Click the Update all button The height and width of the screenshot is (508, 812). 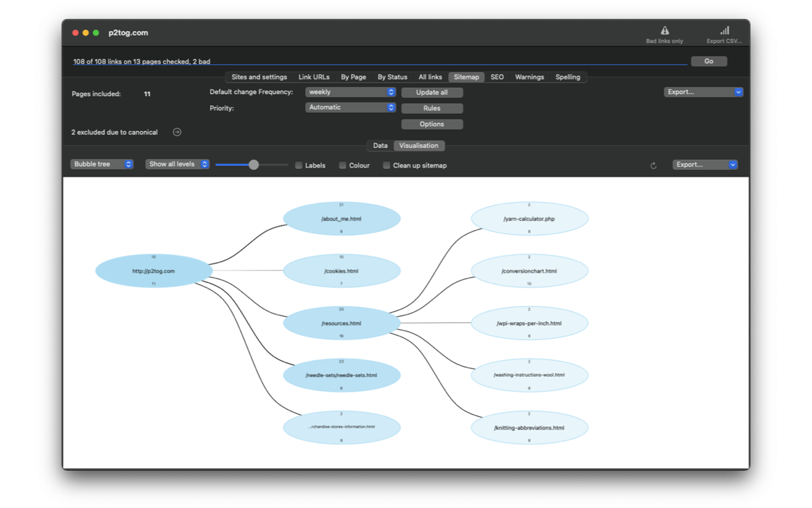[x=432, y=92]
